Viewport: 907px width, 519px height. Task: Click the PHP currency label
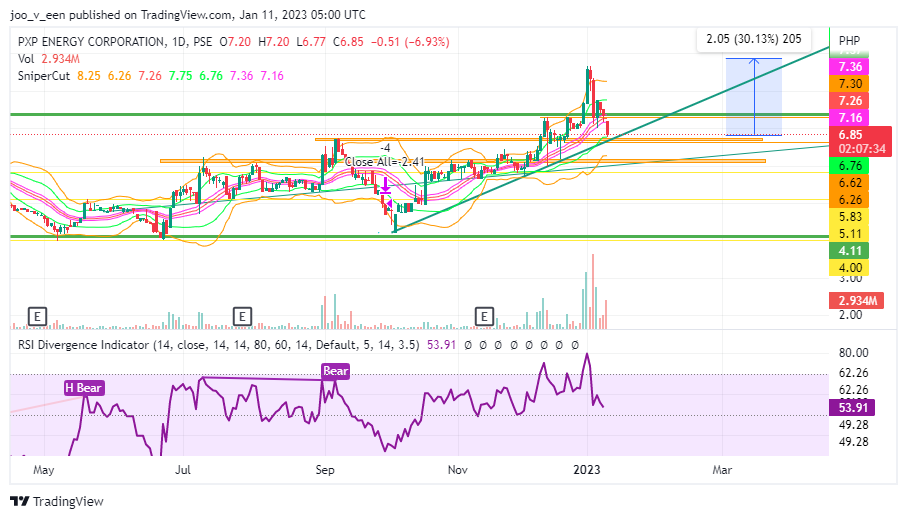tap(849, 41)
